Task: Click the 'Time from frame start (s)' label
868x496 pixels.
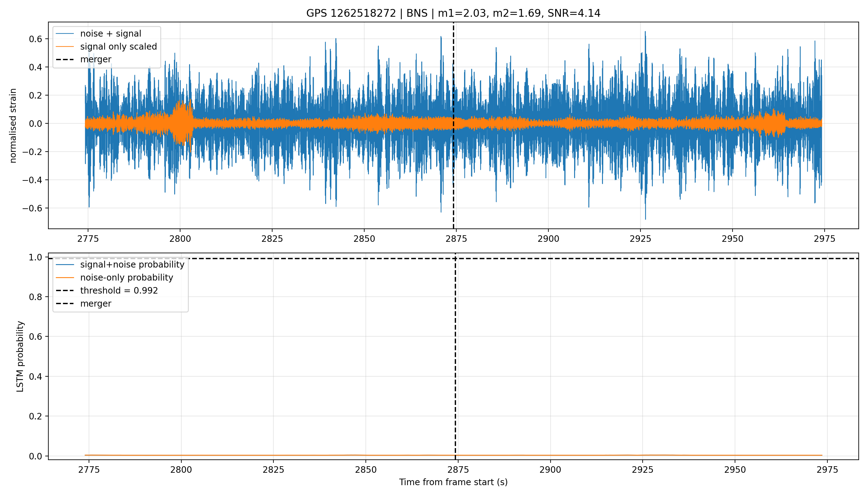Action: (454, 482)
